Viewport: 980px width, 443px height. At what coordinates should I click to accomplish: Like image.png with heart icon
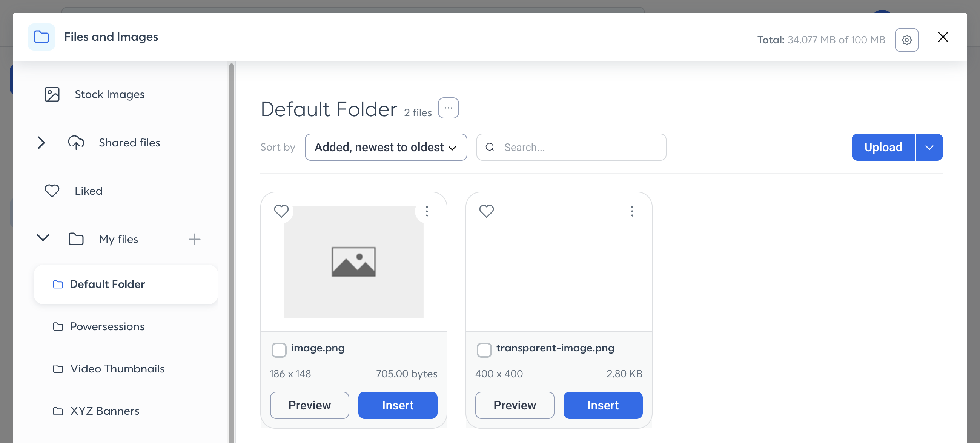281,211
